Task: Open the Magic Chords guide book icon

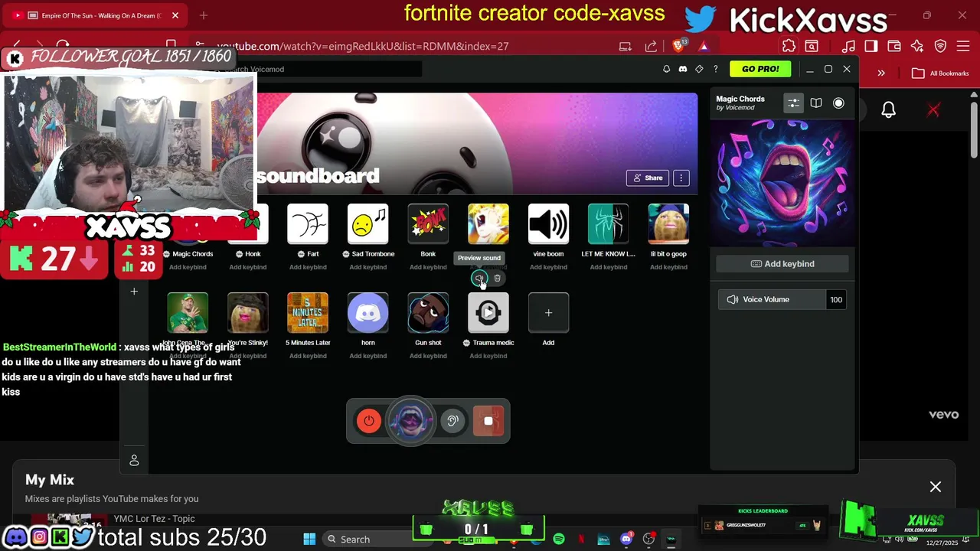Action: tap(816, 103)
